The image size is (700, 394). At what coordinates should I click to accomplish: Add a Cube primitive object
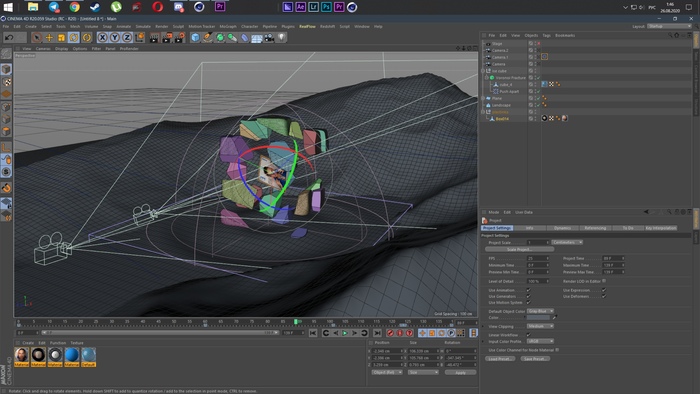pyautogui.click(x=195, y=38)
